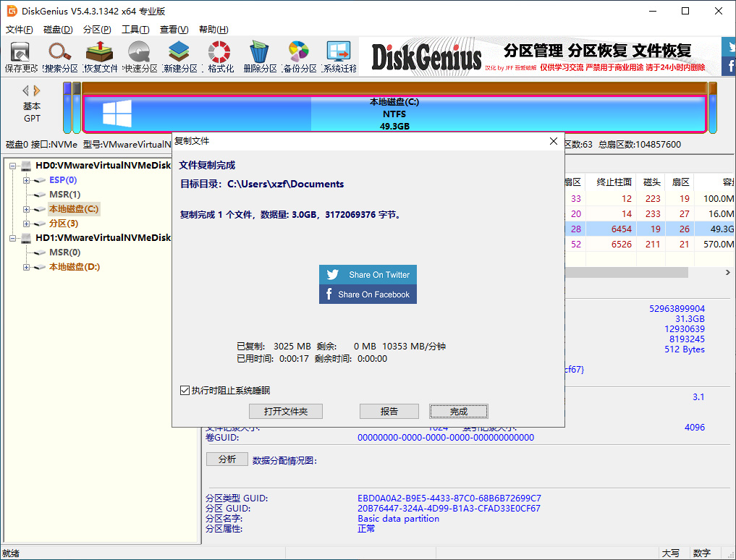Toggle the 执行时阻止系统睡眠 checkbox
The width and height of the screenshot is (736, 560).
coord(185,390)
